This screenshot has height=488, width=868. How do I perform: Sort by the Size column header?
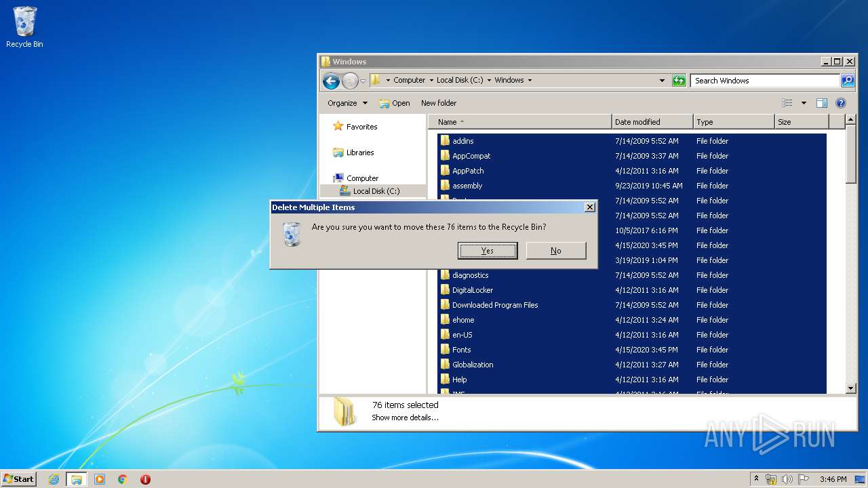click(x=802, y=122)
